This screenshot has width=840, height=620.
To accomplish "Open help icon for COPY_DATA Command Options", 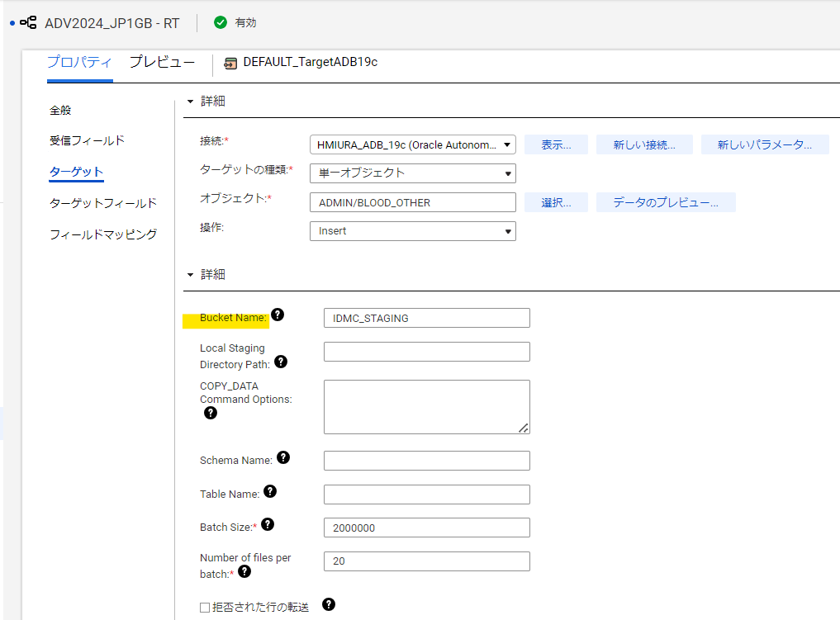I will click(211, 413).
